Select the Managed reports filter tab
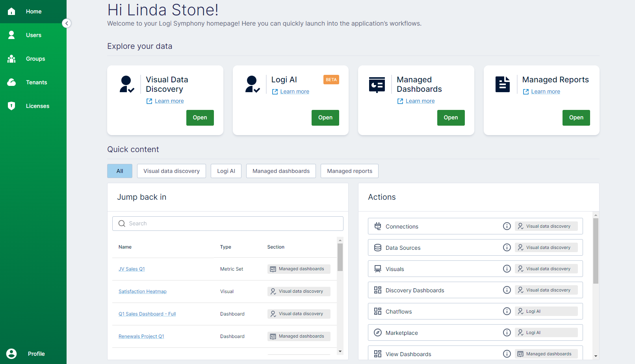The image size is (635, 364). pos(349,171)
